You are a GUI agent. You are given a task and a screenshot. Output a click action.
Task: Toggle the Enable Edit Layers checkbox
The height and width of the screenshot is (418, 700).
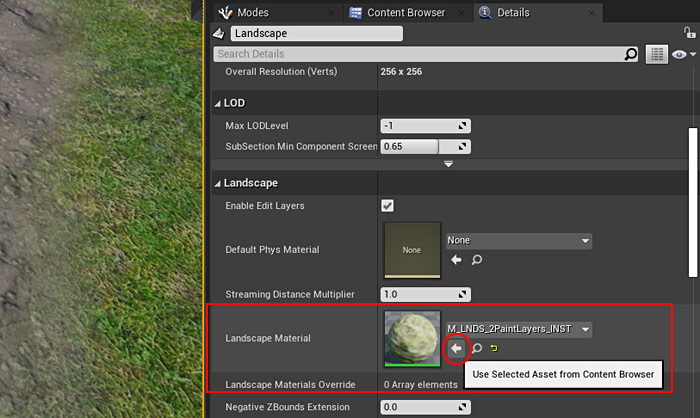tap(387, 206)
